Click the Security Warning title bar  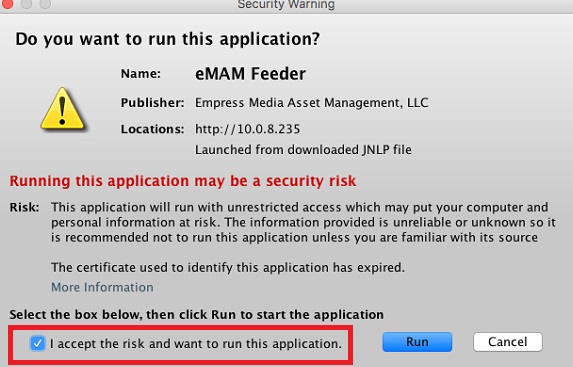click(286, 5)
